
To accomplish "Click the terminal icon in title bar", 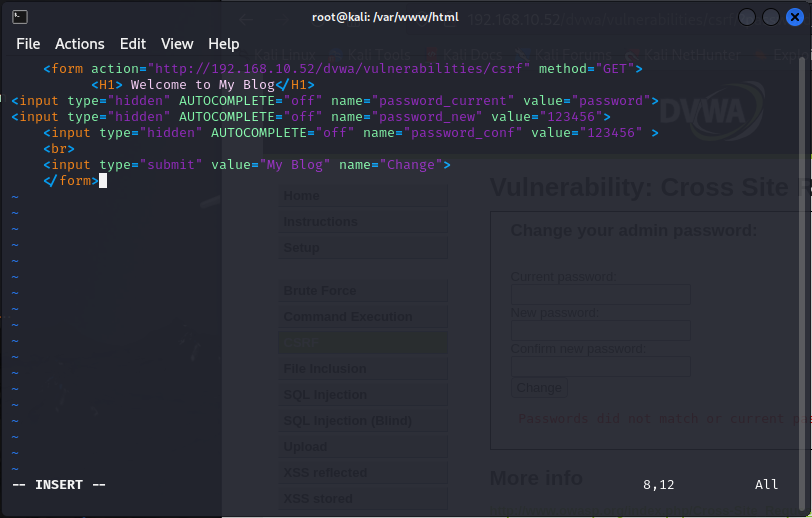I will [x=20, y=17].
